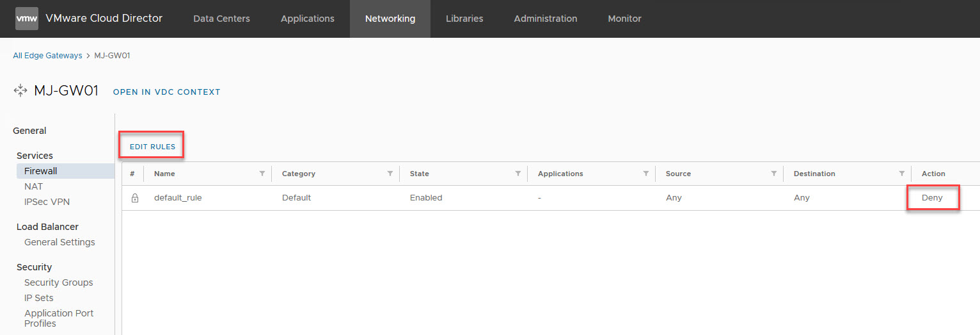Open IPSec VPN settings in sidebar
The image size is (980, 335).
click(47, 202)
